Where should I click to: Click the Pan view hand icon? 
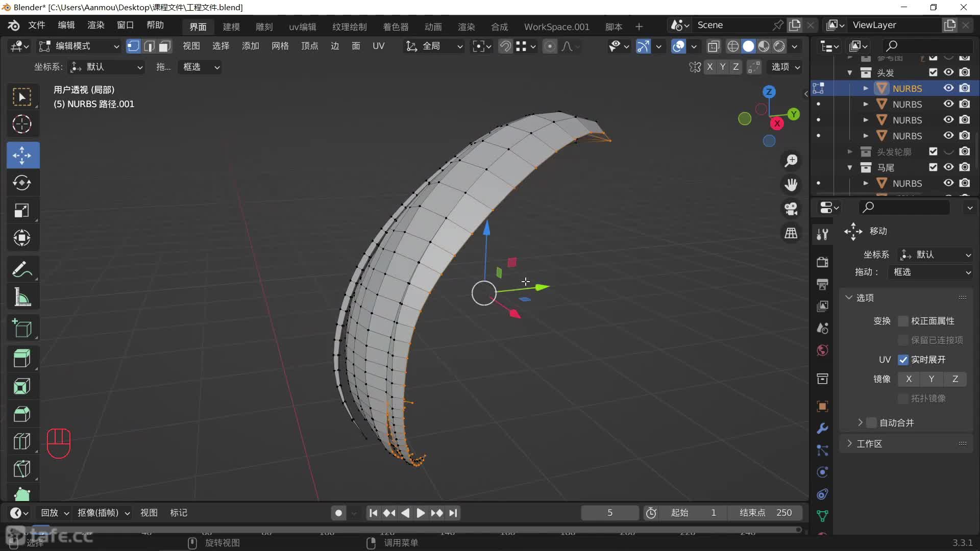pyautogui.click(x=791, y=185)
